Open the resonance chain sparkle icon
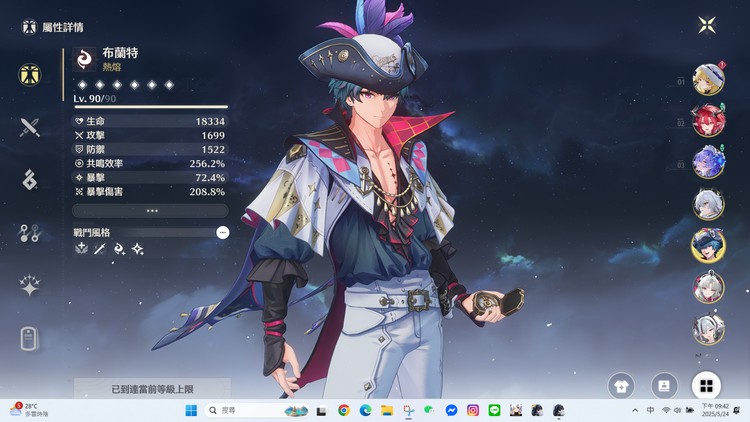This screenshot has height=422, width=750. click(30, 285)
